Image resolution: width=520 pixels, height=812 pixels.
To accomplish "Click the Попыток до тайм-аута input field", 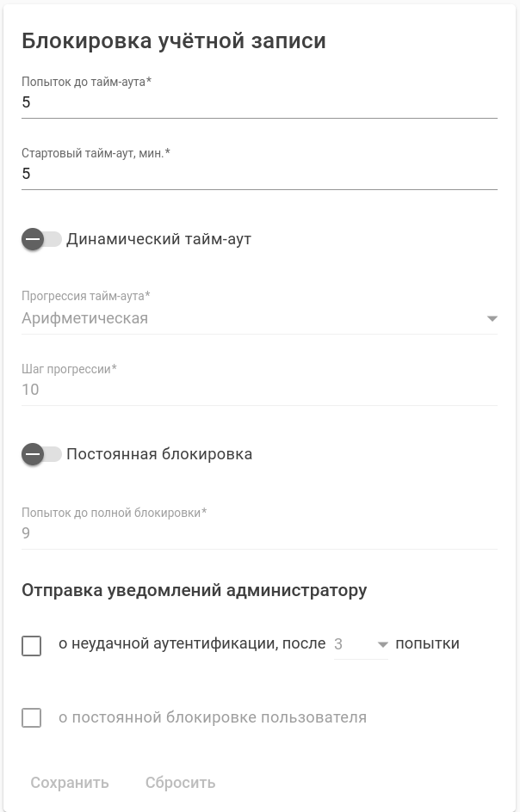I will point(258,102).
